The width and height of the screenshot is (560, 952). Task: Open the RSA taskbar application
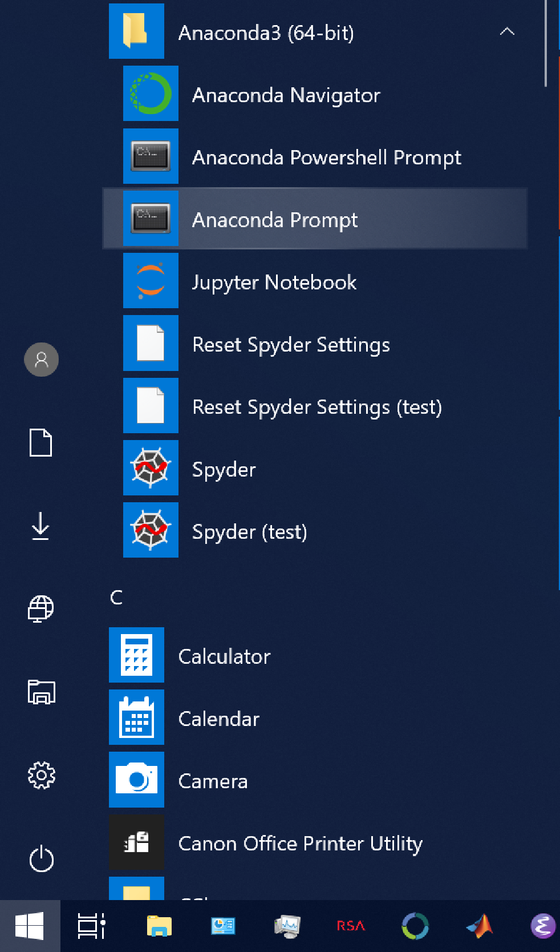point(351,926)
